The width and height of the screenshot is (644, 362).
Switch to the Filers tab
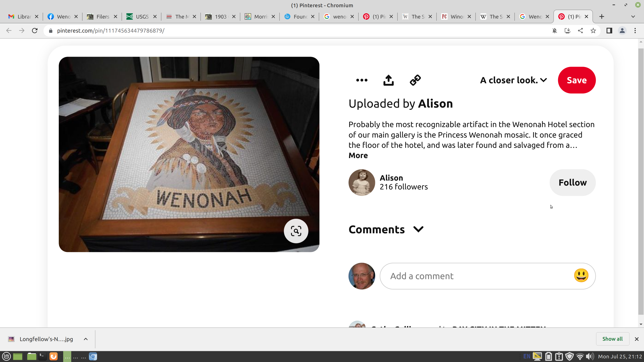tap(102, 16)
